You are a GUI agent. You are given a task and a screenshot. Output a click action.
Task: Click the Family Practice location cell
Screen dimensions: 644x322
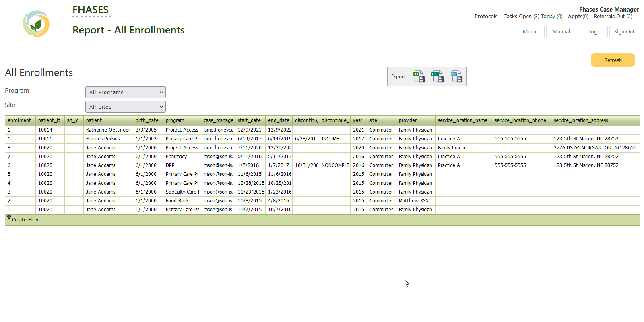click(463, 148)
